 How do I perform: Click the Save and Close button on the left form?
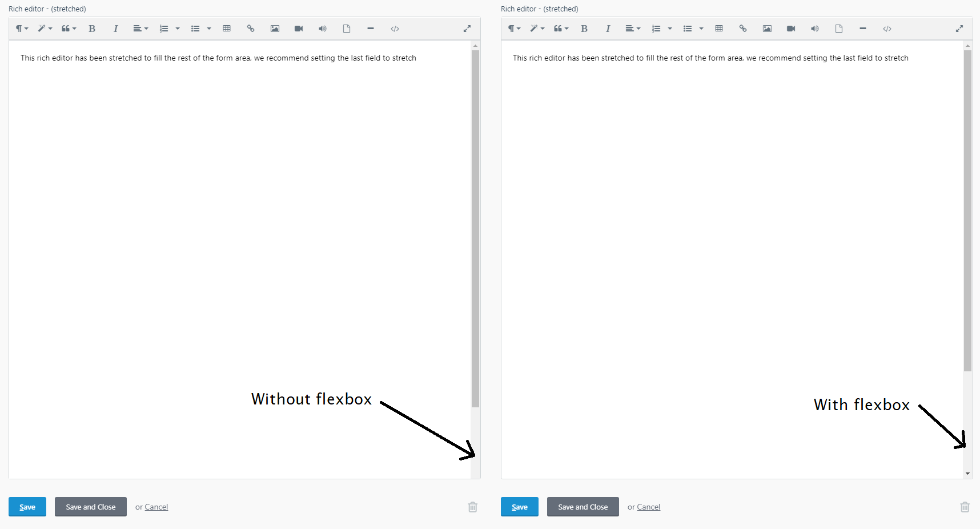[90, 507]
